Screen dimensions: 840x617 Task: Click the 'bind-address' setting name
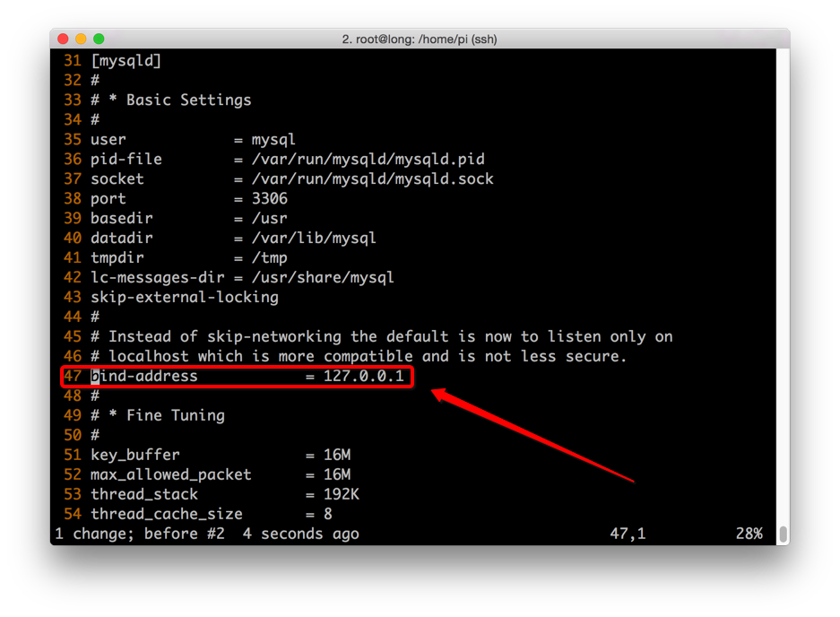[144, 376]
